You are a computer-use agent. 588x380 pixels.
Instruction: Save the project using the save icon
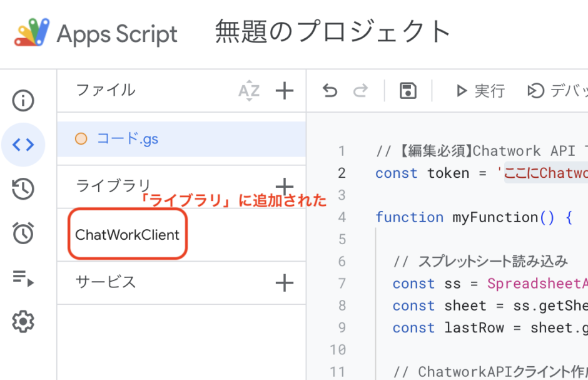pyautogui.click(x=407, y=91)
